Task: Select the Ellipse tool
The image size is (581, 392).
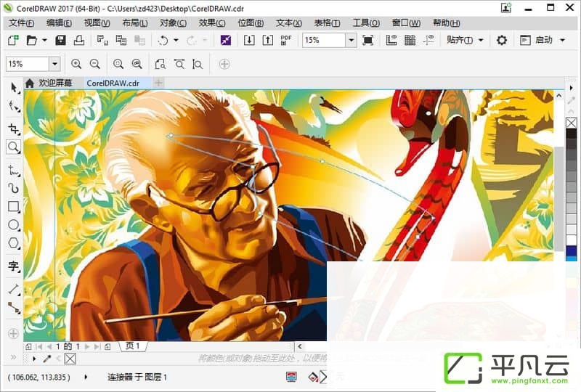Action: [x=14, y=224]
